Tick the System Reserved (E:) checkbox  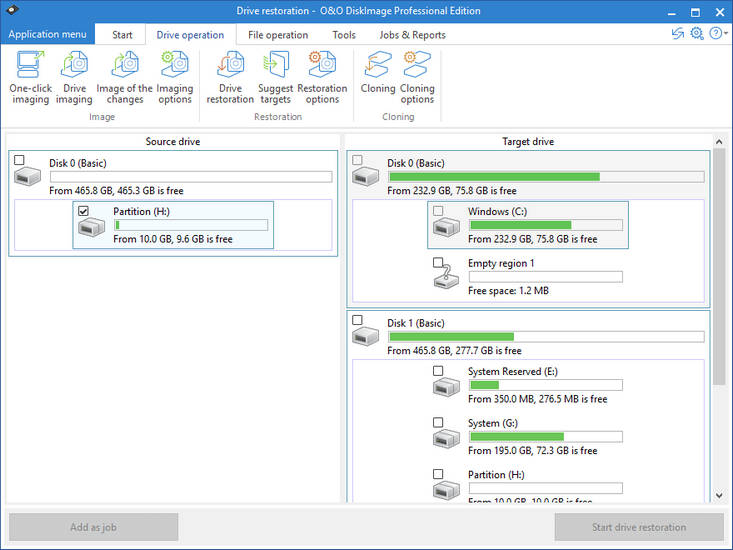coord(438,371)
